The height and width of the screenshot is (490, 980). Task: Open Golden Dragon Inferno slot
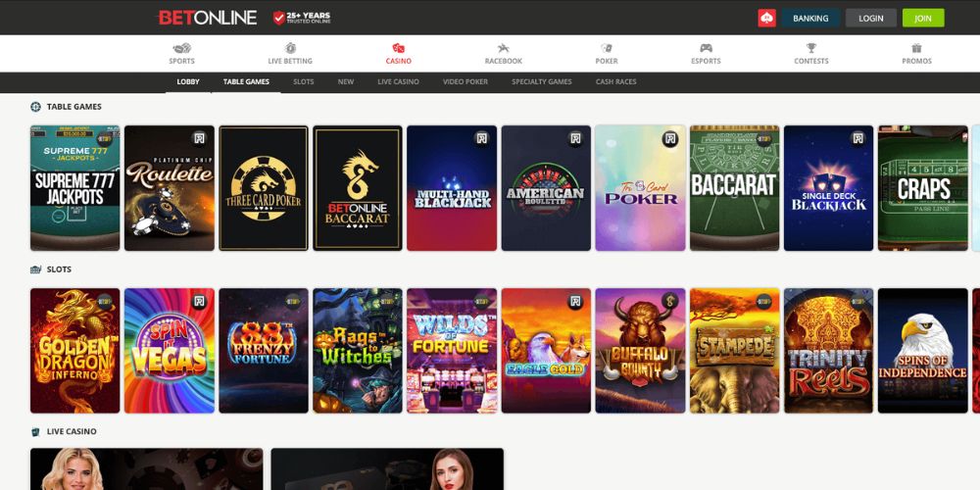tap(75, 351)
